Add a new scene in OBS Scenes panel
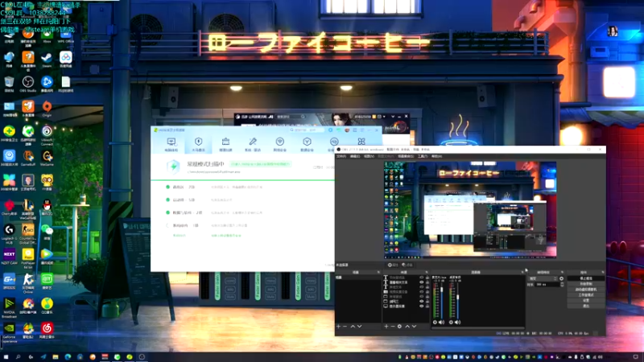This screenshot has width=644, height=362. (338, 327)
